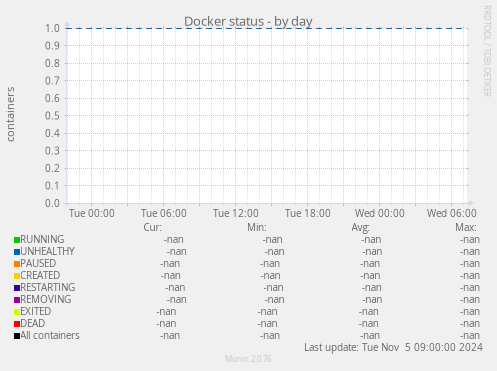Viewport: 497px width, 371px height.
Task: Select the RUNNING legend label
Action: [42, 239]
